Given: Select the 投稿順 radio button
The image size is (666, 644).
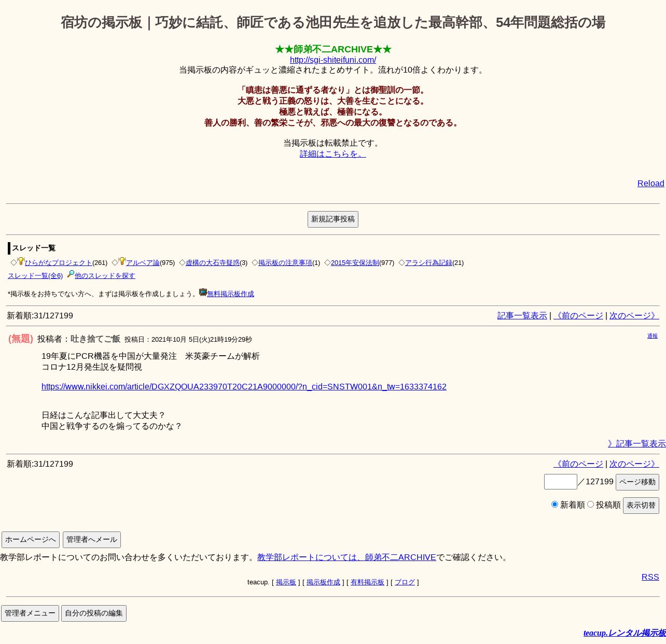Looking at the screenshot, I should pos(590,504).
